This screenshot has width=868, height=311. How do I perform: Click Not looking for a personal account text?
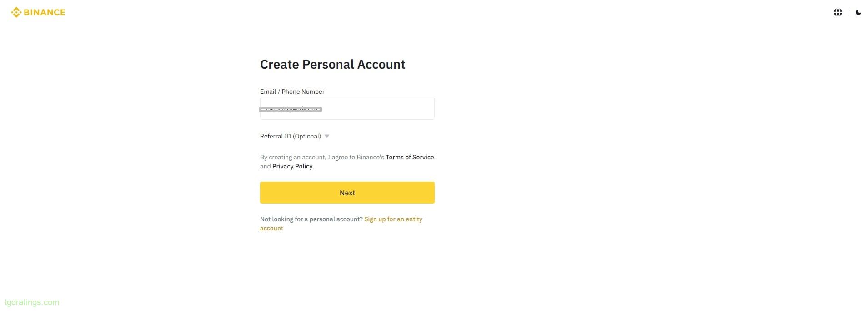pyautogui.click(x=311, y=219)
